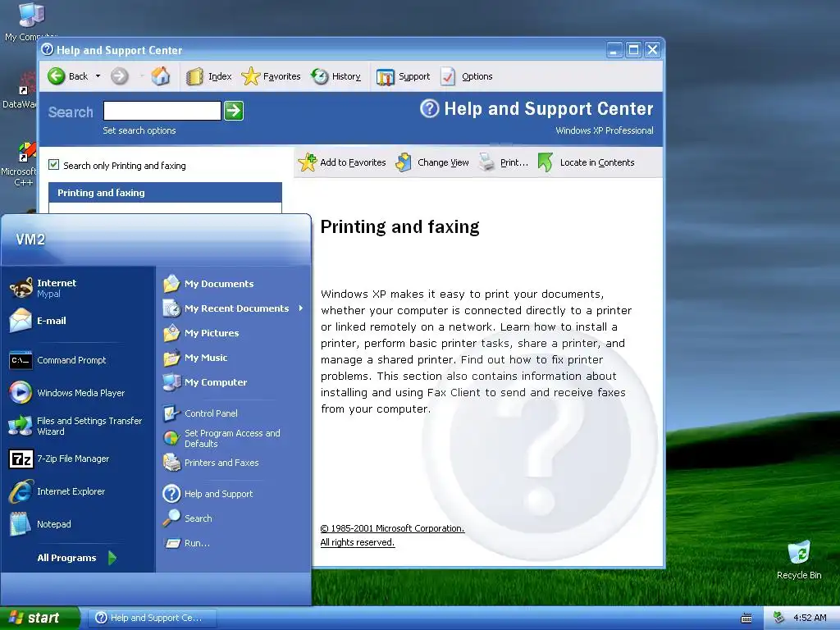Click the network tray icon
Viewport: 840px width, 630px height.
coord(779,618)
